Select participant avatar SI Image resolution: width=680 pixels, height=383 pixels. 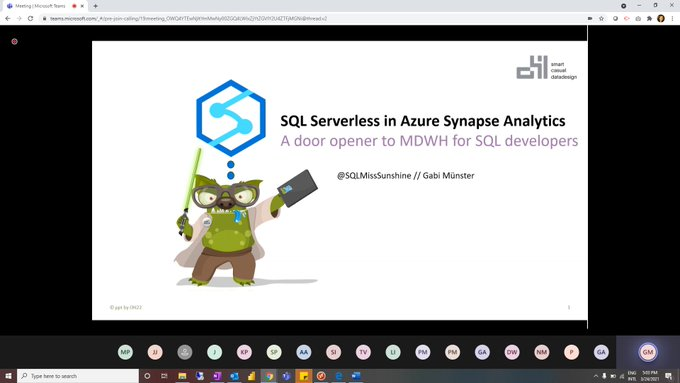tap(333, 352)
